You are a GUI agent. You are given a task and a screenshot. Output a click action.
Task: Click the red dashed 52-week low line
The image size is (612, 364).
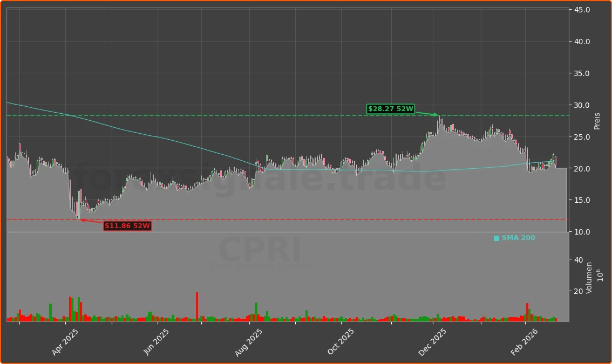click(270, 219)
